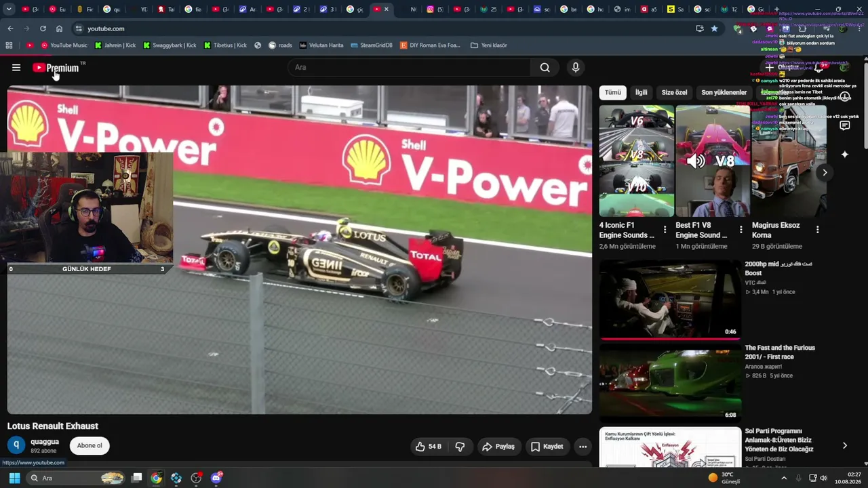This screenshot has width=868, height=488.
Task: Click the Lotus Renault video player
Action: click(300, 249)
